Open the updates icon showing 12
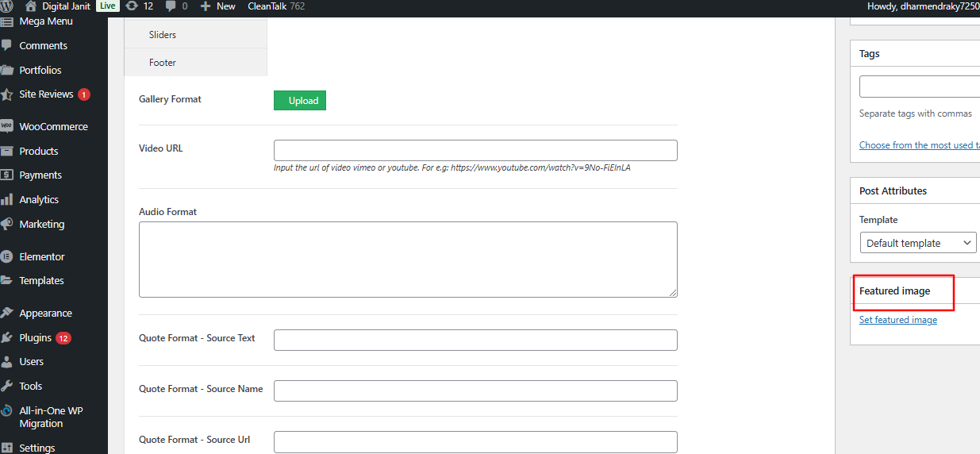The image size is (980, 454). 132,6
